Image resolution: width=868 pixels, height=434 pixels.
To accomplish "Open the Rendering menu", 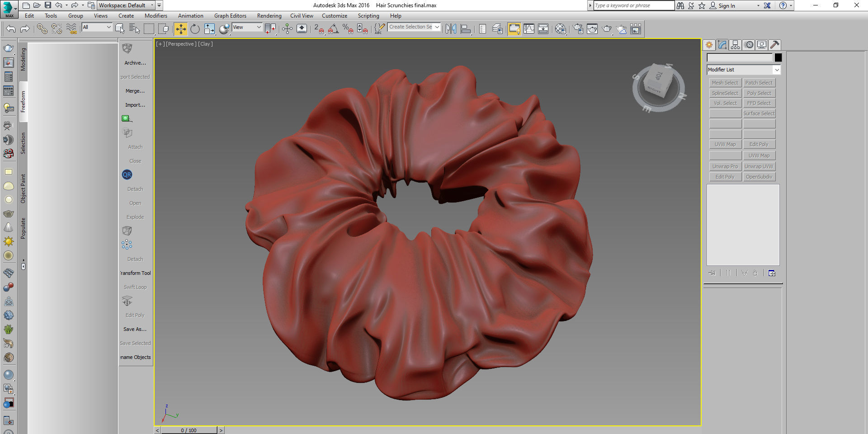I will [x=269, y=16].
